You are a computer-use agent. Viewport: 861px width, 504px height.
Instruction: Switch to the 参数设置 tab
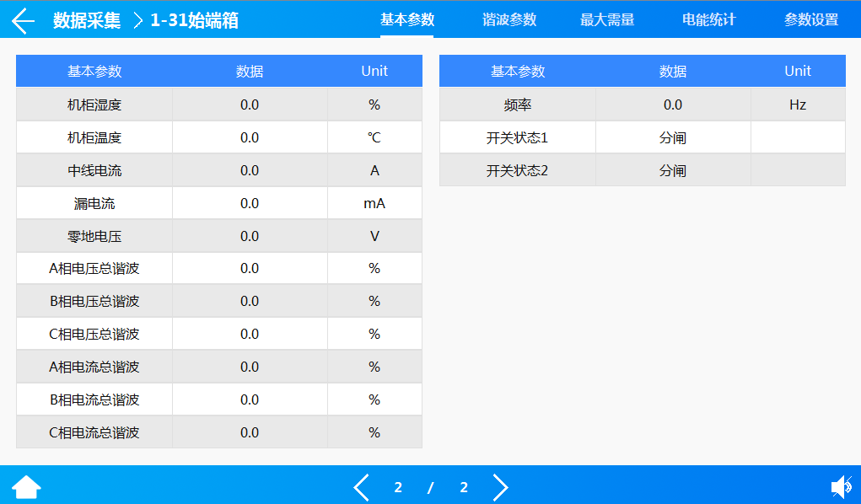pos(811,19)
